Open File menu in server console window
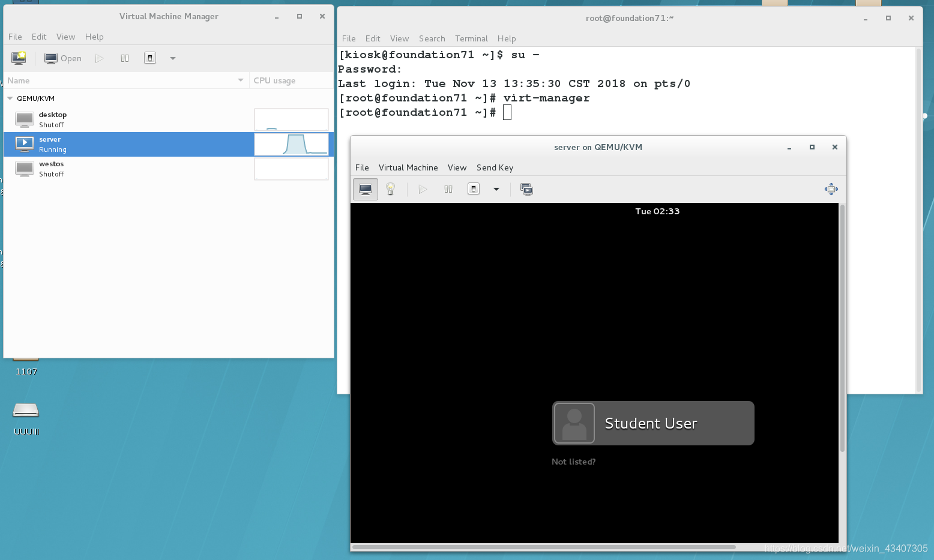 point(362,167)
